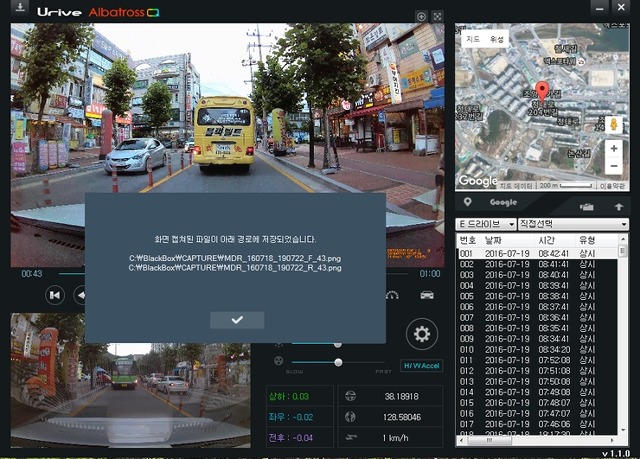
Task: Open the 직접선택 dropdown
Action: (x=573, y=224)
